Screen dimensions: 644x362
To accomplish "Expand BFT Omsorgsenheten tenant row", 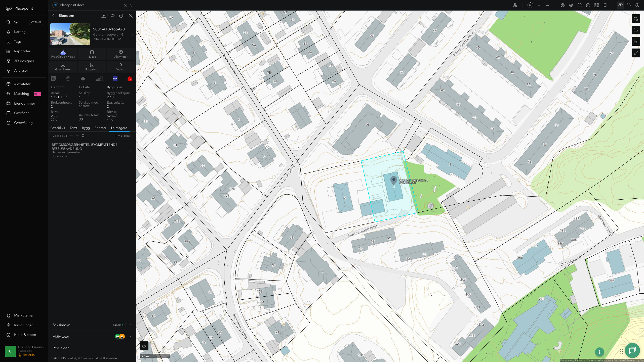I will [x=92, y=150].
